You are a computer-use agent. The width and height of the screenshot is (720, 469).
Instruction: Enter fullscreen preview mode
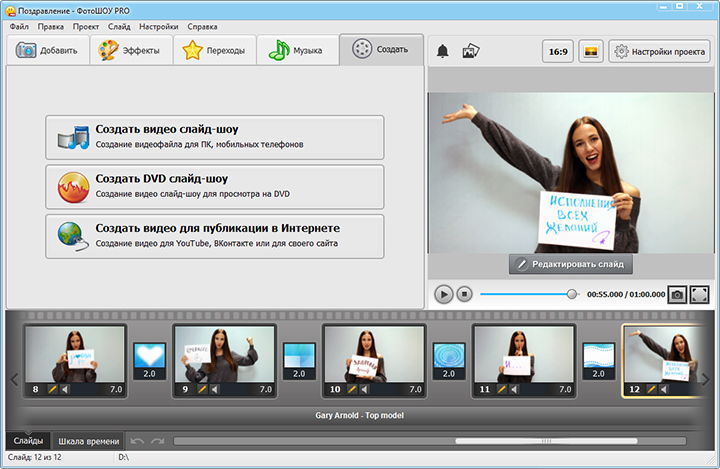pos(699,294)
